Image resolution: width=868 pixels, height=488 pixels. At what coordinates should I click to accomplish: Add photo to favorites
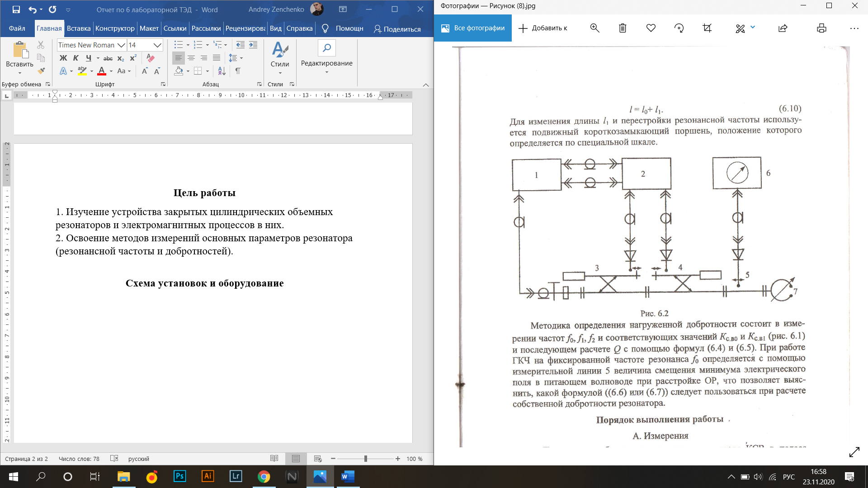[x=651, y=28]
